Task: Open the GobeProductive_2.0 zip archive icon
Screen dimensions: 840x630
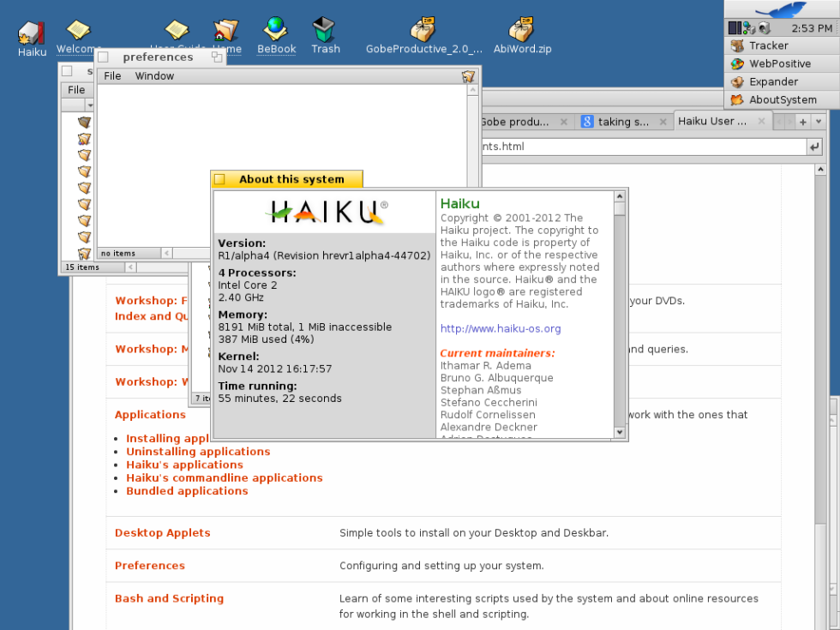Action: click(x=423, y=28)
